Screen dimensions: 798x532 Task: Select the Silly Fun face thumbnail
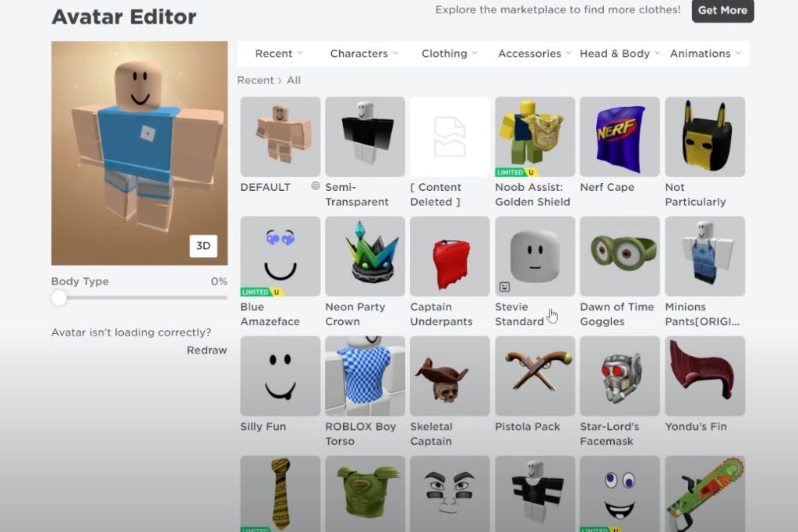click(280, 376)
